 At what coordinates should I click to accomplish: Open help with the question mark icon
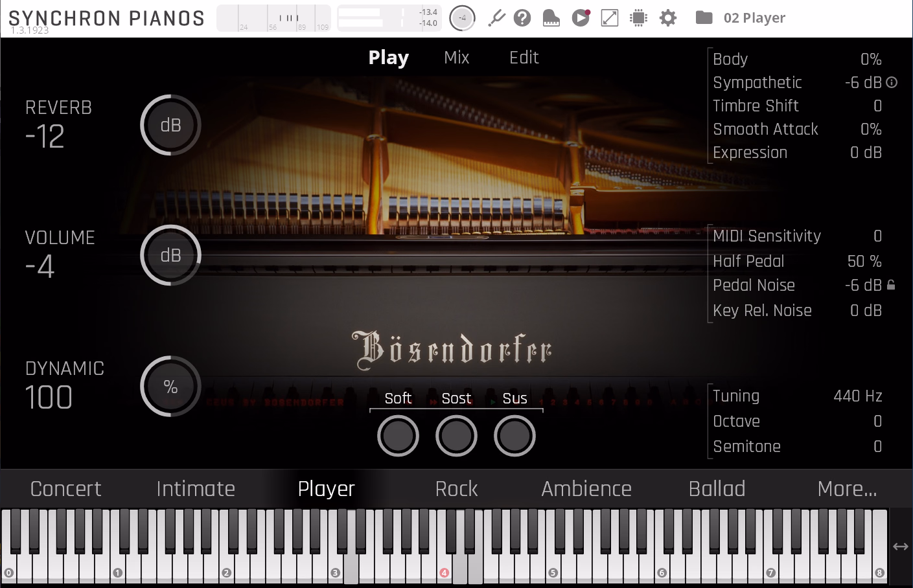pos(522,17)
